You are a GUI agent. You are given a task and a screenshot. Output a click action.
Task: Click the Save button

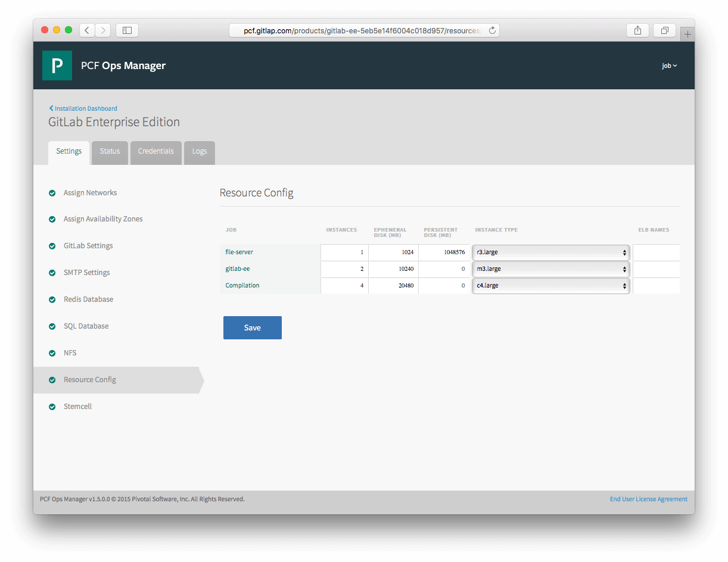(252, 327)
